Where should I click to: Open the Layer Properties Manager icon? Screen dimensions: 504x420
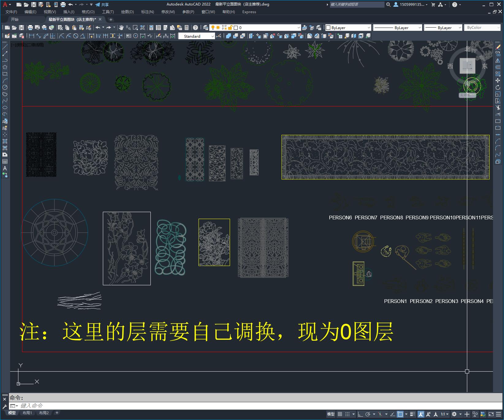point(206,28)
